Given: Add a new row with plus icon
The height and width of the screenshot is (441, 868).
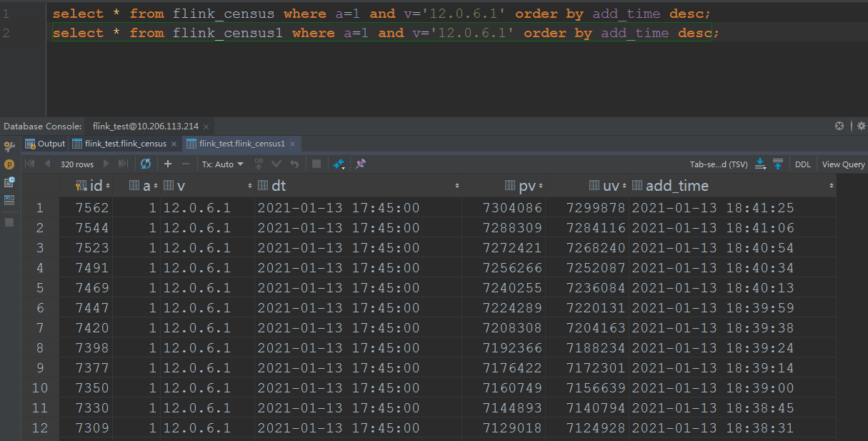Looking at the screenshot, I should coord(168,164).
